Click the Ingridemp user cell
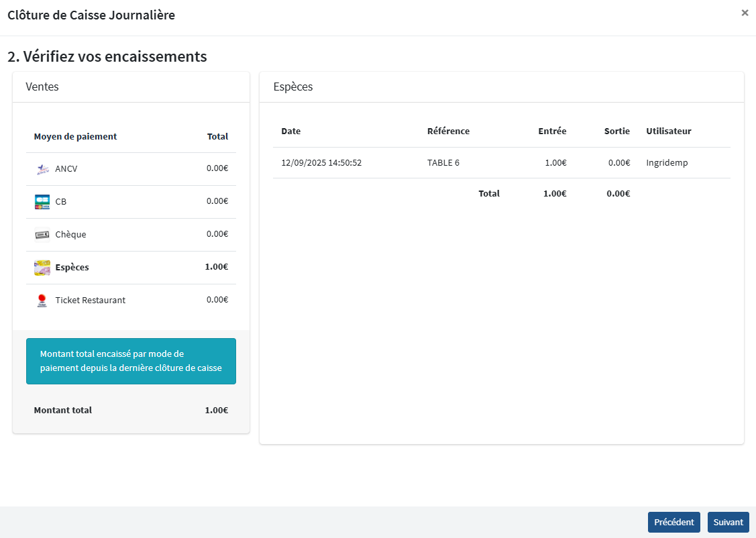The height and width of the screenshot is (538, 756). click(x=667, y=162)
